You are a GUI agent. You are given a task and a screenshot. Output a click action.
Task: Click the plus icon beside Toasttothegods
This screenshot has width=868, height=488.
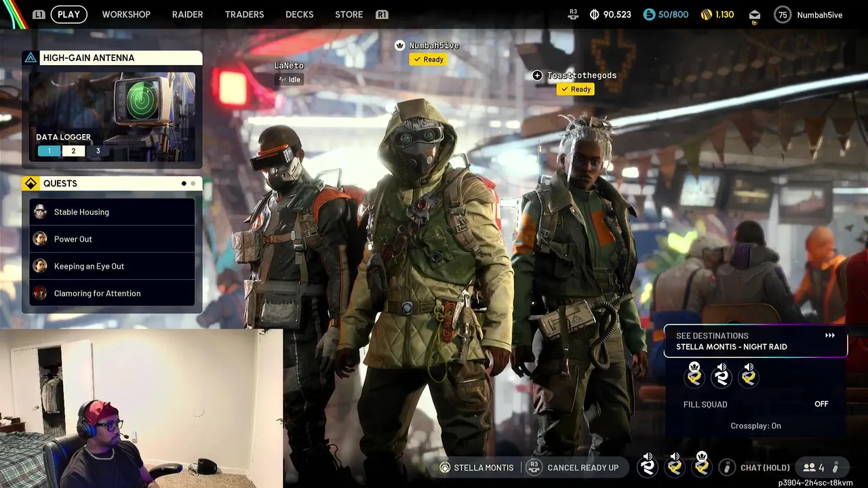click(538, 76)
